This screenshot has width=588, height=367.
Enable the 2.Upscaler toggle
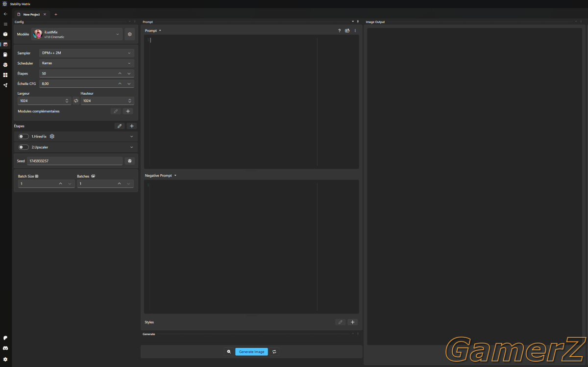[x=24, y=147]
